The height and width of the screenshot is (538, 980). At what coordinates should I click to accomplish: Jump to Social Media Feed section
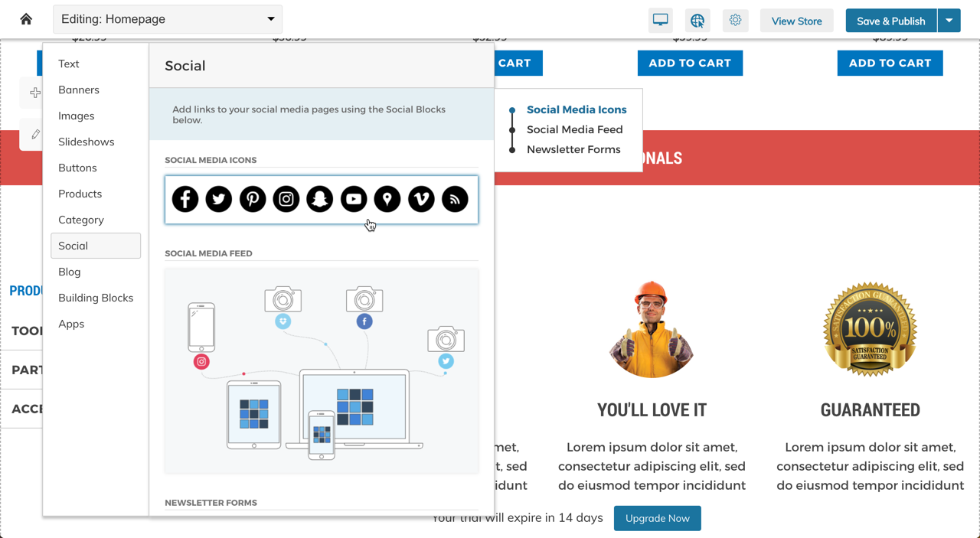pos(575,129)
